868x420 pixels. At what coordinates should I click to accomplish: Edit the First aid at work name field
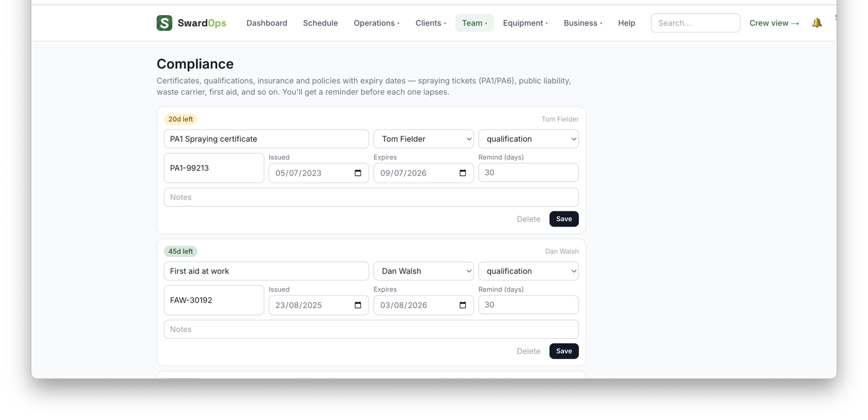[x=266, y=271]
